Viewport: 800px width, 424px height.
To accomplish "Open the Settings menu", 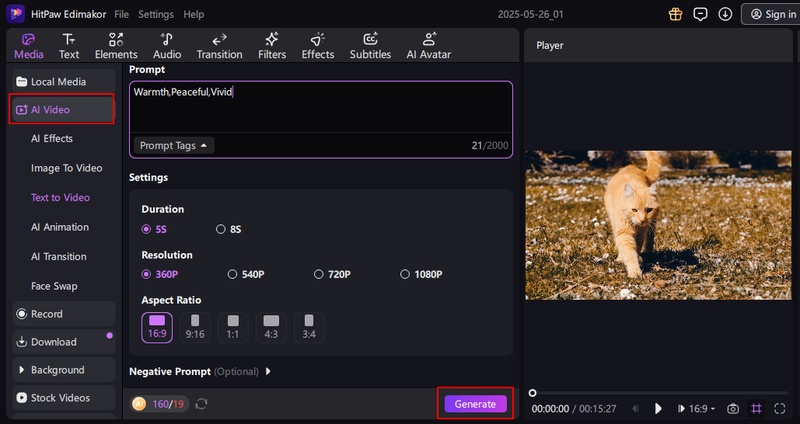I will 156,14.
